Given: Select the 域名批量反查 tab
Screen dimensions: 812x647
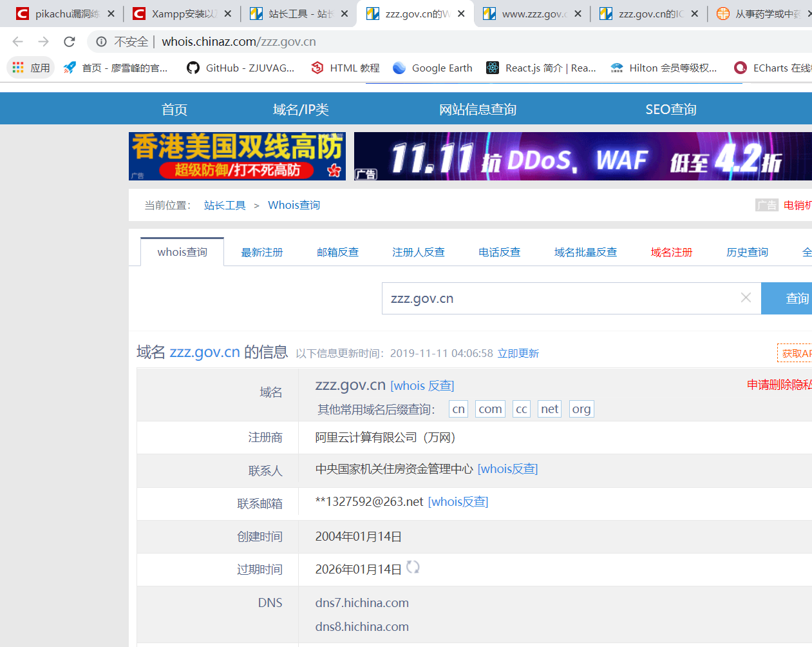Looking at the screenshot, I should 585,252.
